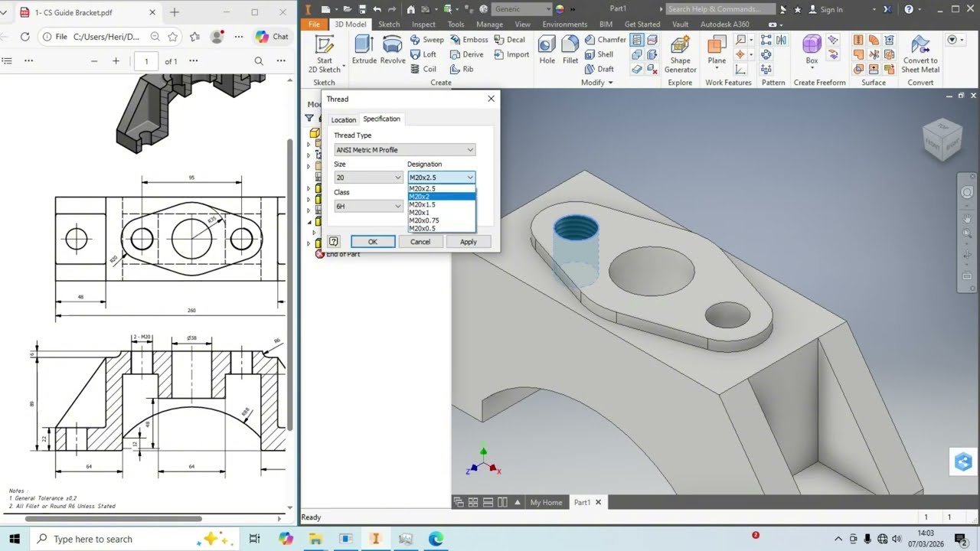Image resolution: width=980 pixels, height=551 pixels.
Task: Use the Draft tool
Action: [x=599, y=69]
